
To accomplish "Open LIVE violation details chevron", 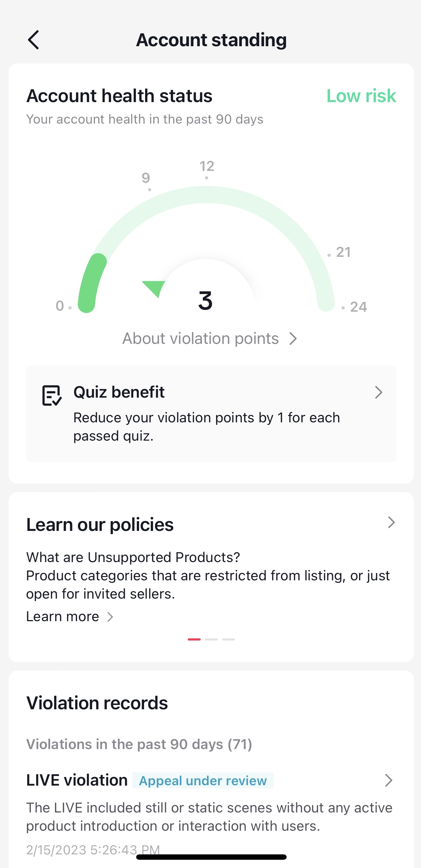I will pos(388,780).
